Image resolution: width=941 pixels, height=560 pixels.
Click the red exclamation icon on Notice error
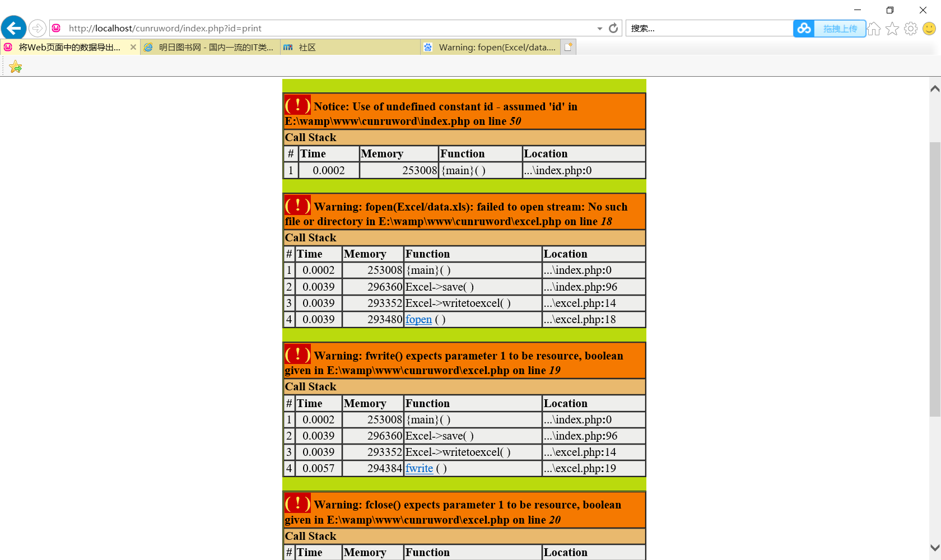click(297, 105)
